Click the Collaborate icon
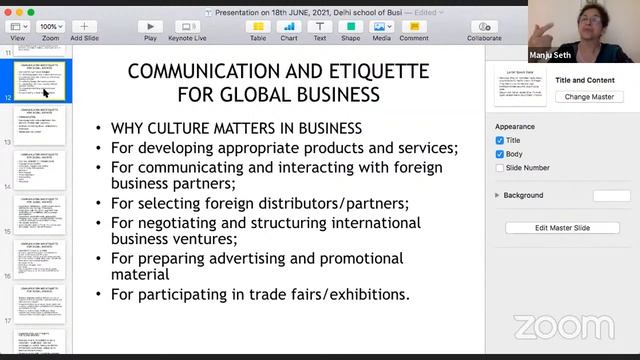Screen dimensions: 640x360 [x=484, y=27]
